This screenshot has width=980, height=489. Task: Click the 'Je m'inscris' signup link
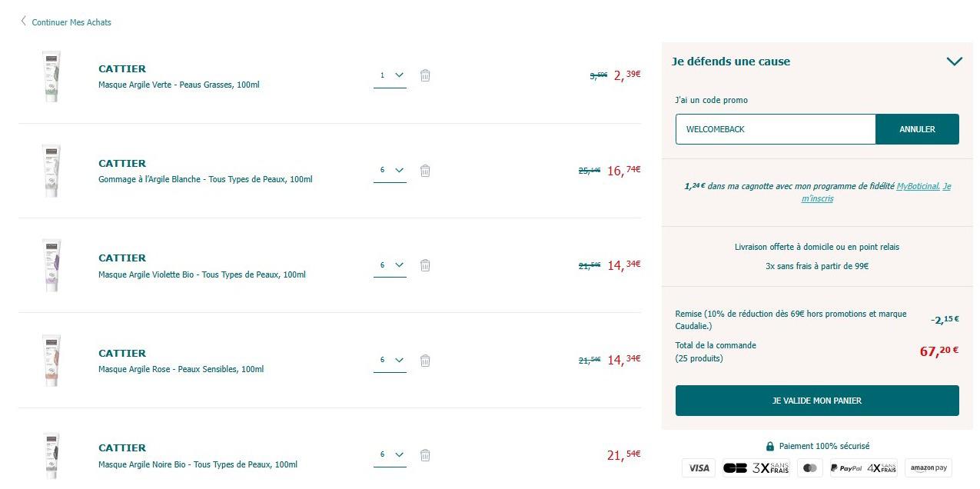(818, 198)
